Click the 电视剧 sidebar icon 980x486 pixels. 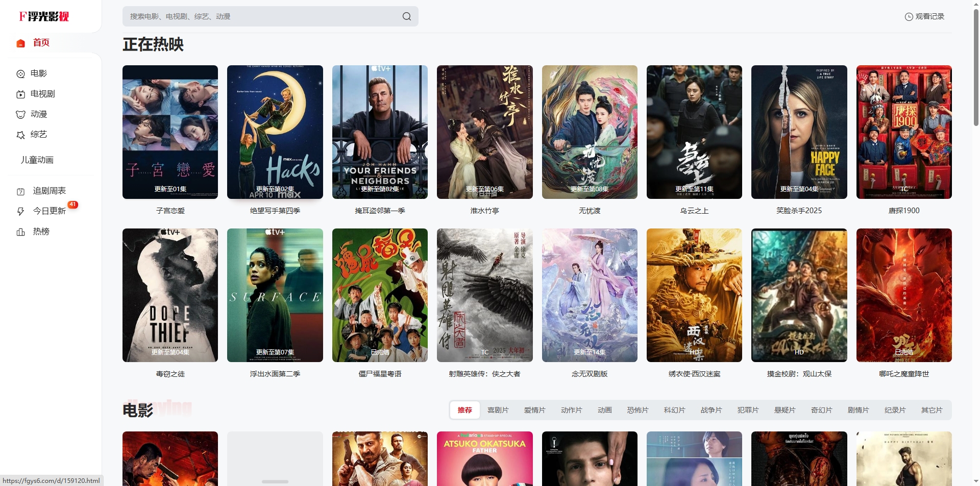pyautogui.click(x=21, y=94)
